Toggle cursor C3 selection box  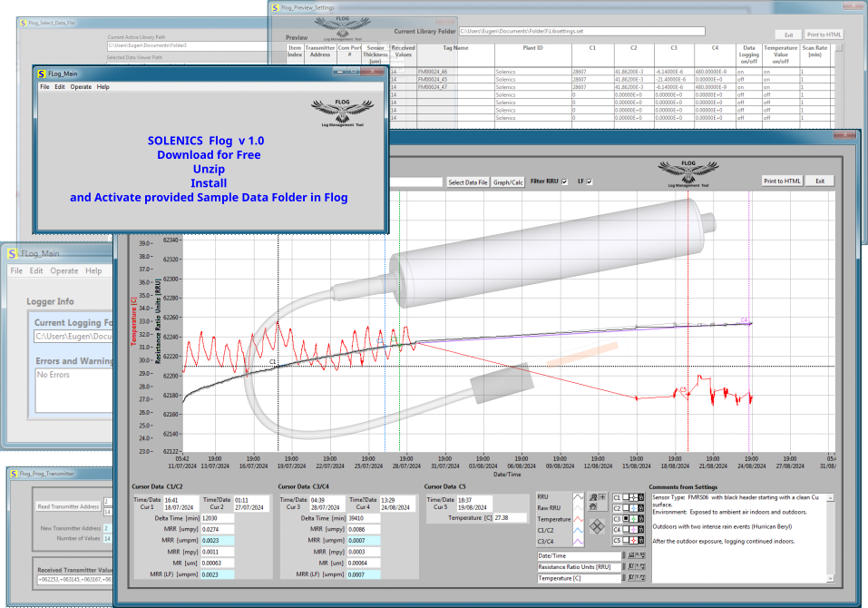626,519
